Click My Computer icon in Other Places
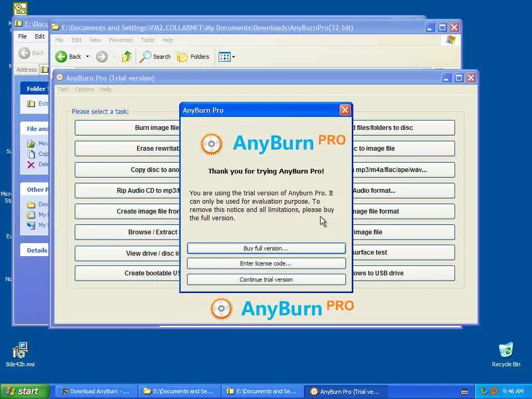 click(31, 225)
